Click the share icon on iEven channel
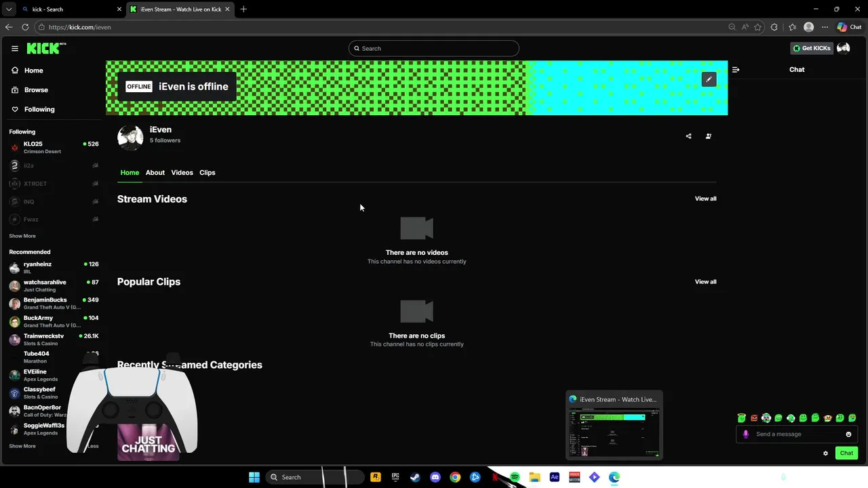868x488 pixels. pyautogui.click(x=688, y=136)
